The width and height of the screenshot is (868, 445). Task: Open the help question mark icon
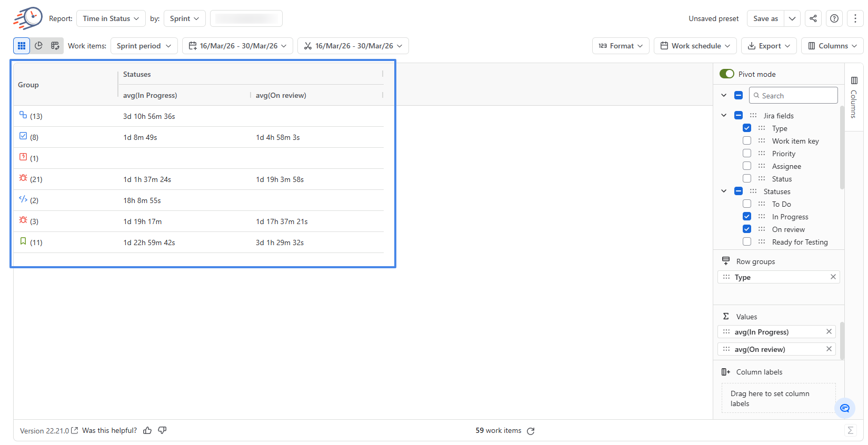pyautogui.click(x=834, y=18)
